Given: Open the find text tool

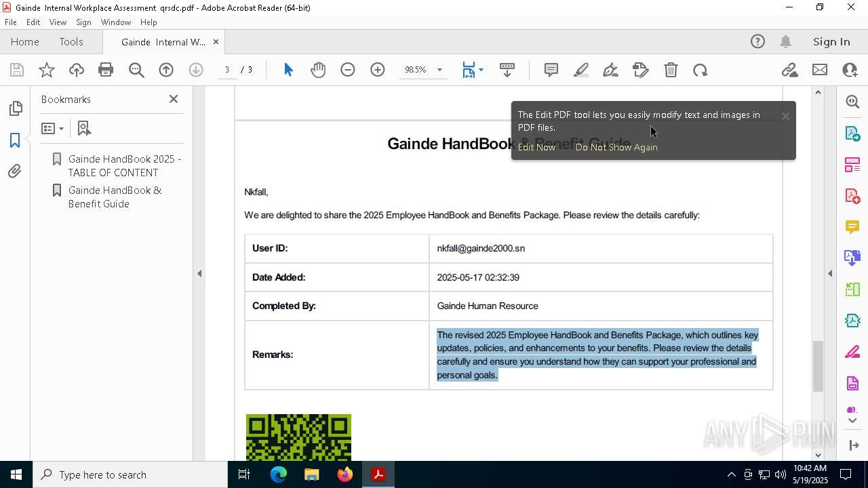Looking at the screenshot, I should (x=136, y=70).
